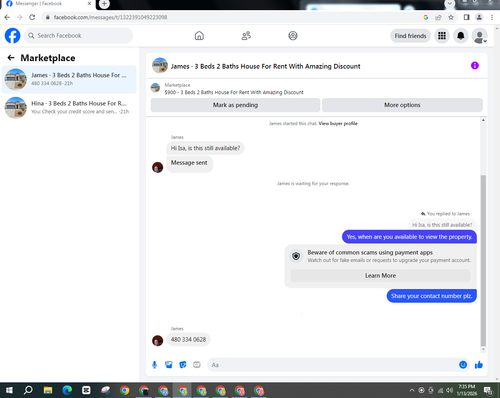Screen dimensions: 500x398
Task: Click the 'Yes, when are you available' message bubble
Action: click(x=409, y=237)
